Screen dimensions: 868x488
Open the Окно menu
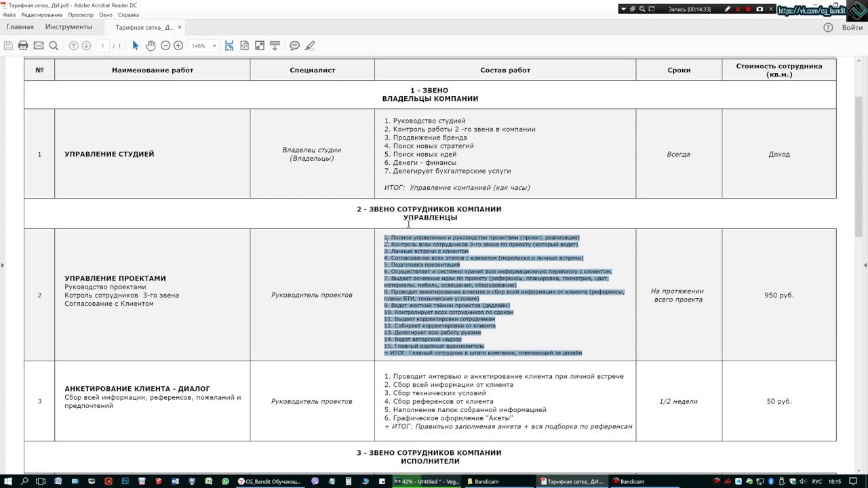(x=106, y=15)
